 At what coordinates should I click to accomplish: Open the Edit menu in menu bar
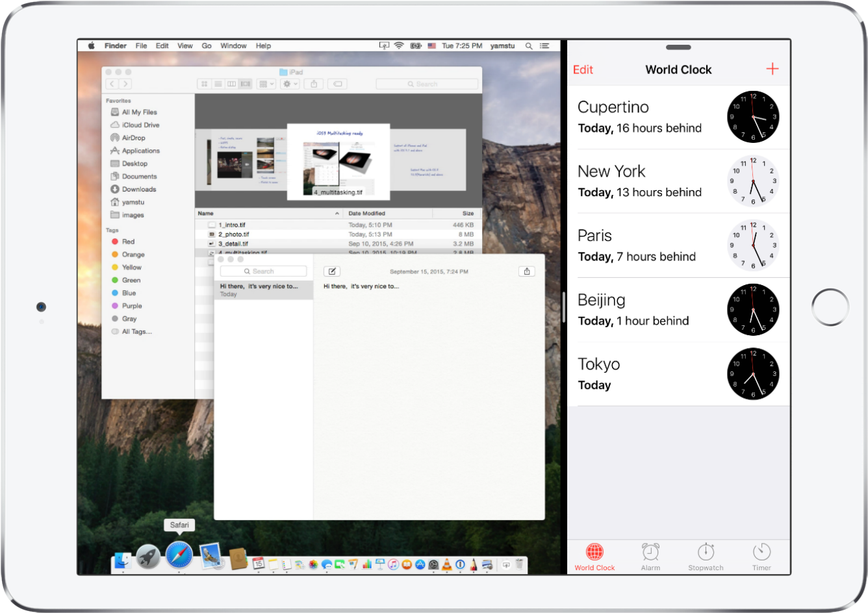point(162,46)
